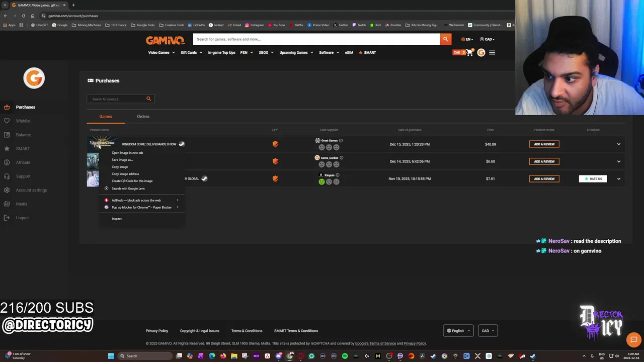Rate Great Games with the happy face
This screenshot has height=362, width=644.
click(321, 147)
